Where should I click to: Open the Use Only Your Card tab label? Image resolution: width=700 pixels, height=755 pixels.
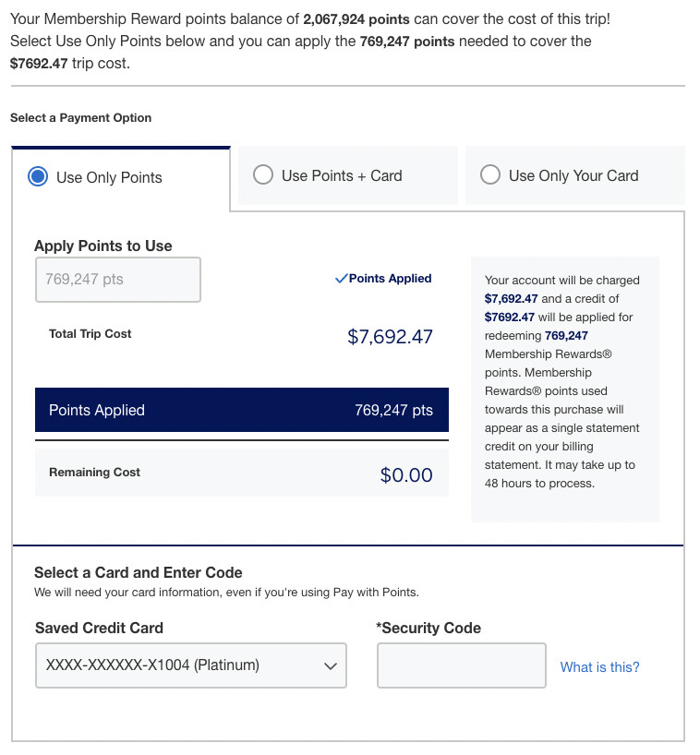(573, 175)
